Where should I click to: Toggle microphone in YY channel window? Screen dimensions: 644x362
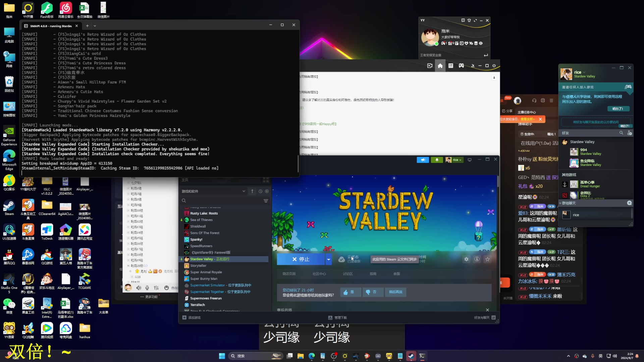(147, 288)
